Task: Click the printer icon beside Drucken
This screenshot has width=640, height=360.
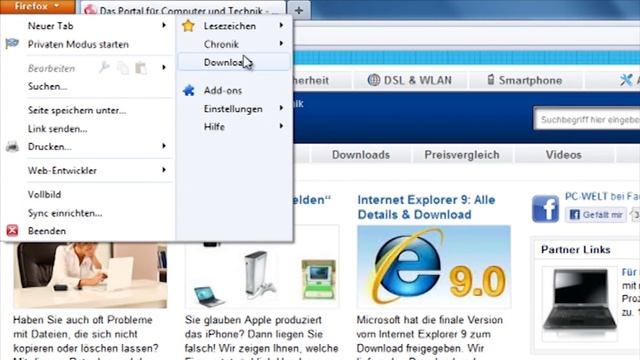Action: click(12, 147)
